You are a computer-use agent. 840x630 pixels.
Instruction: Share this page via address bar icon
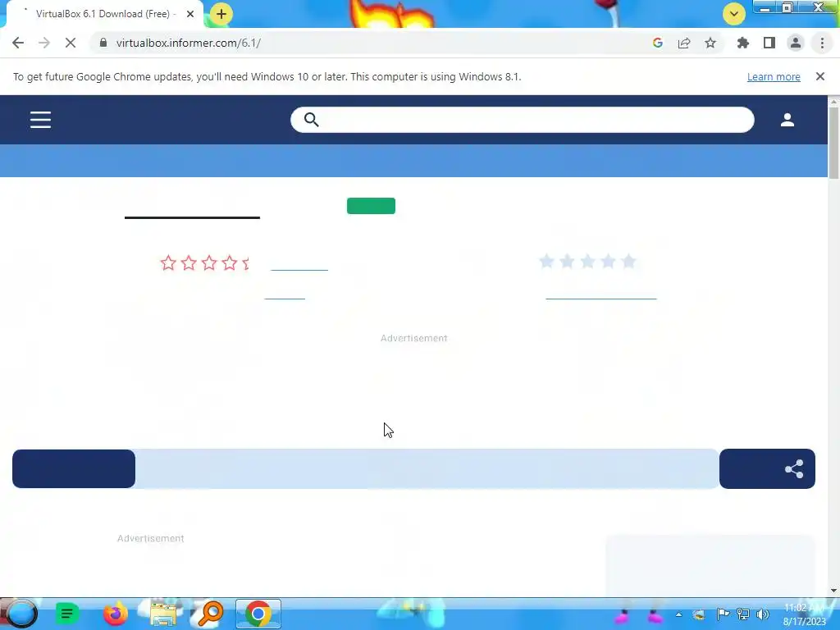tap(684, 43)
